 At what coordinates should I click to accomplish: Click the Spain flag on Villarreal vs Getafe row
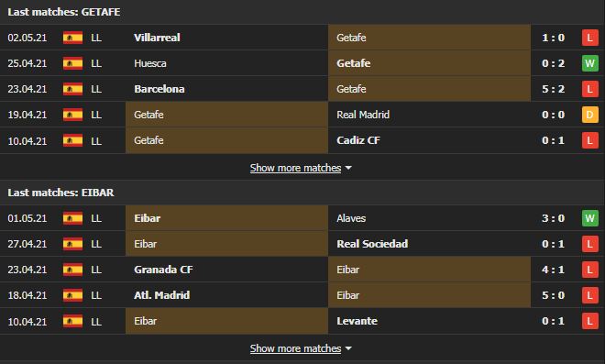(72, 38)
